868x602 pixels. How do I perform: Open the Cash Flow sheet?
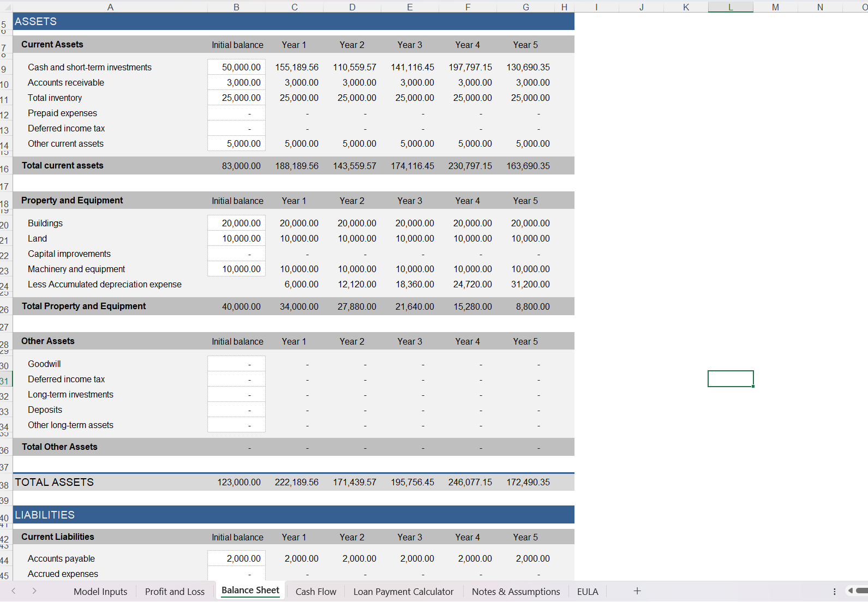[x=316, y=592]
